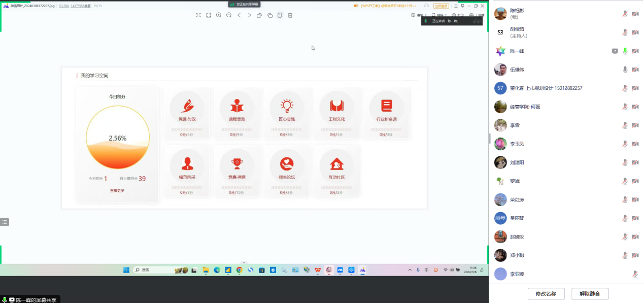
Task: Click the 解除静音 button
Action: click(590, 293)
